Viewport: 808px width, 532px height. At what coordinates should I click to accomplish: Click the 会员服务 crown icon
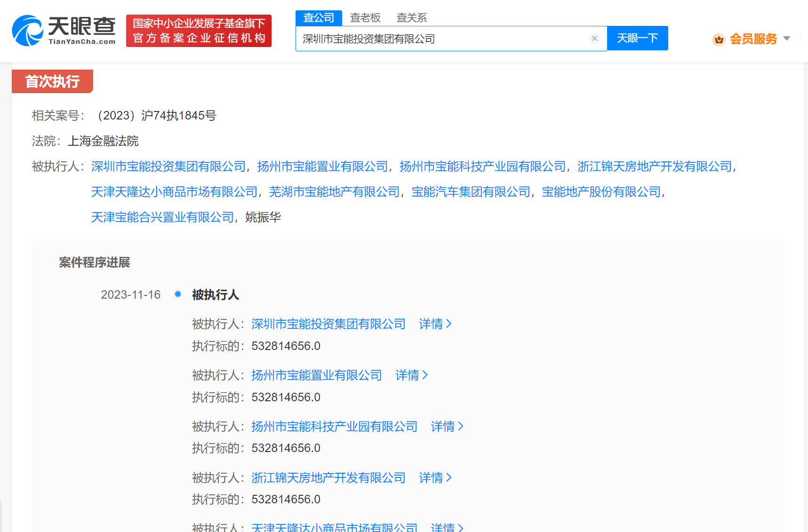[x=719, y=39]
